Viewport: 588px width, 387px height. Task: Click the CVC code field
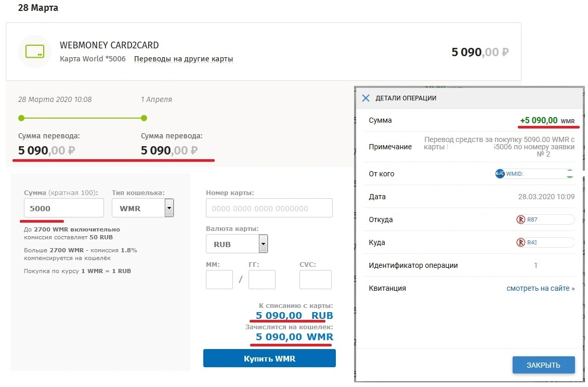(316, 280)
